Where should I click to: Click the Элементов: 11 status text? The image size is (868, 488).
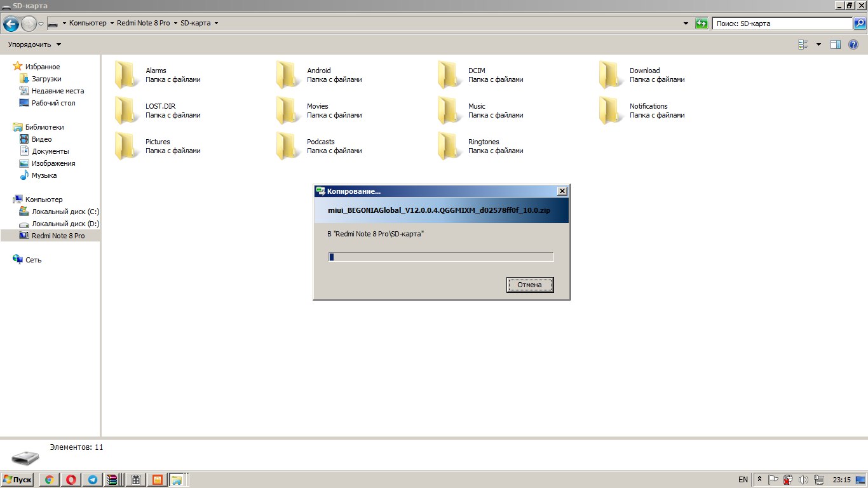[x=76, y=447]
